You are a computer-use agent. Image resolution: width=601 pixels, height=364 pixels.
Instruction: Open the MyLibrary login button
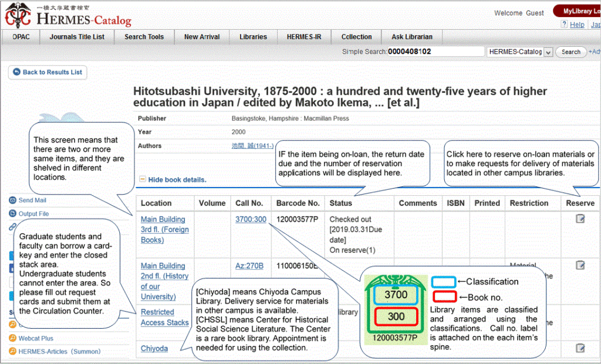tap(578, 11)
